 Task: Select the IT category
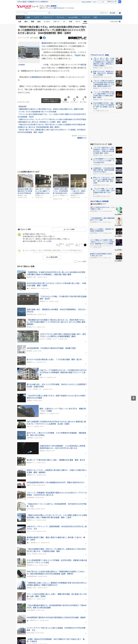(64, 21)
